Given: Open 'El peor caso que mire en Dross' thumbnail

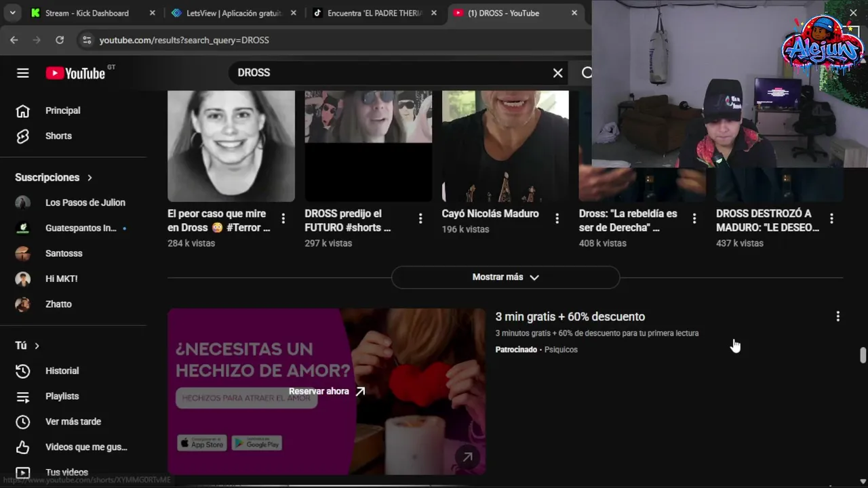Looking at the screenshot, I should pos(231,146).
